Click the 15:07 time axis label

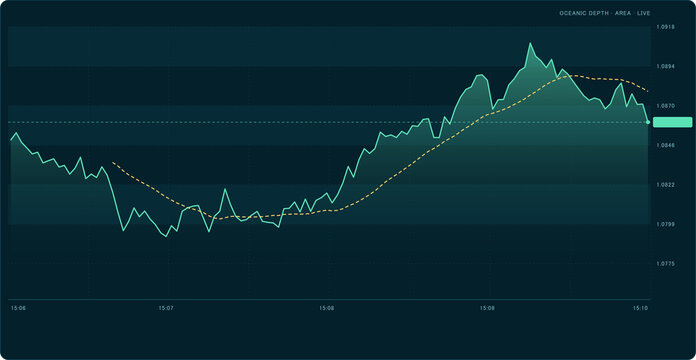click(166, 308)
